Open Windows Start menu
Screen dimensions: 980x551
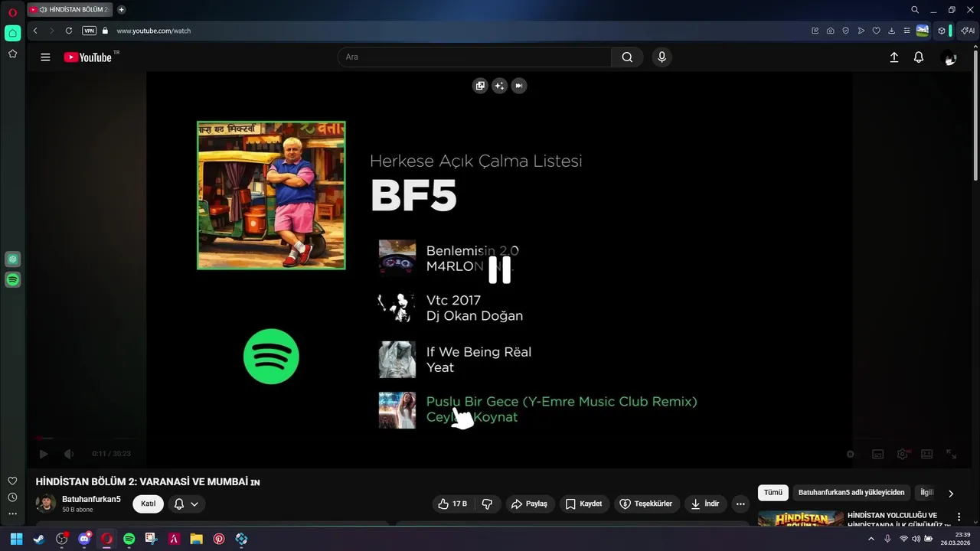[x=16, y=539]
